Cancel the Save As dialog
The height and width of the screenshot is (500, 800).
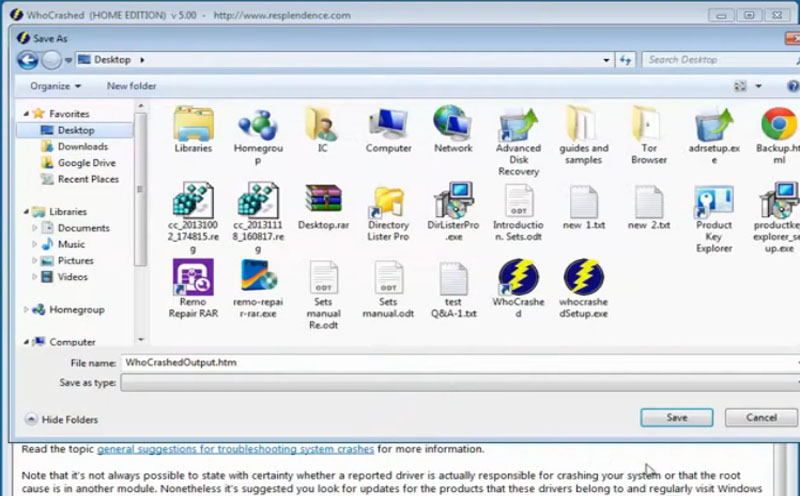point(761,417)
